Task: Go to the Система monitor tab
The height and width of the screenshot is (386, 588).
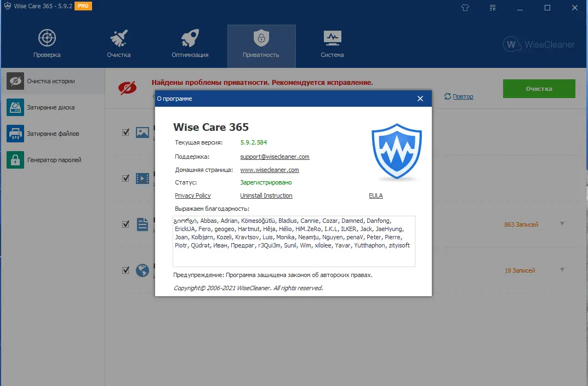Action: pos(332,44)
